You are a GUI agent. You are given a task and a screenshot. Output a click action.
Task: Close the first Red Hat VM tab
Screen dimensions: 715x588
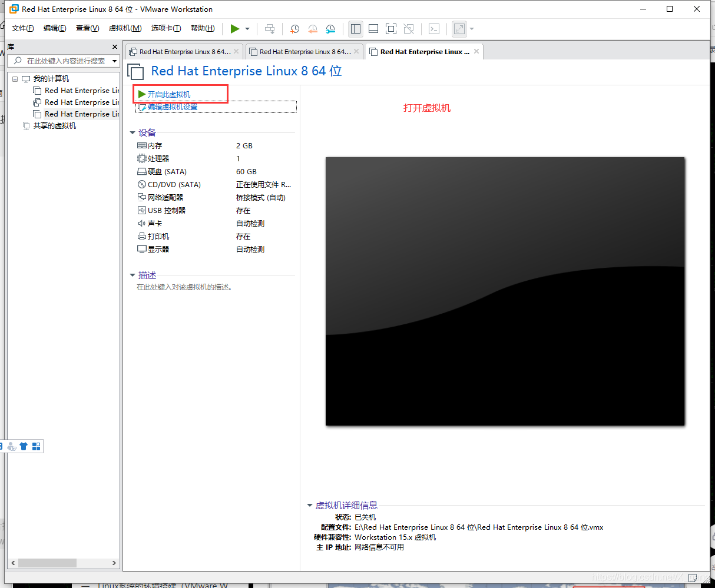pos(236,52)
